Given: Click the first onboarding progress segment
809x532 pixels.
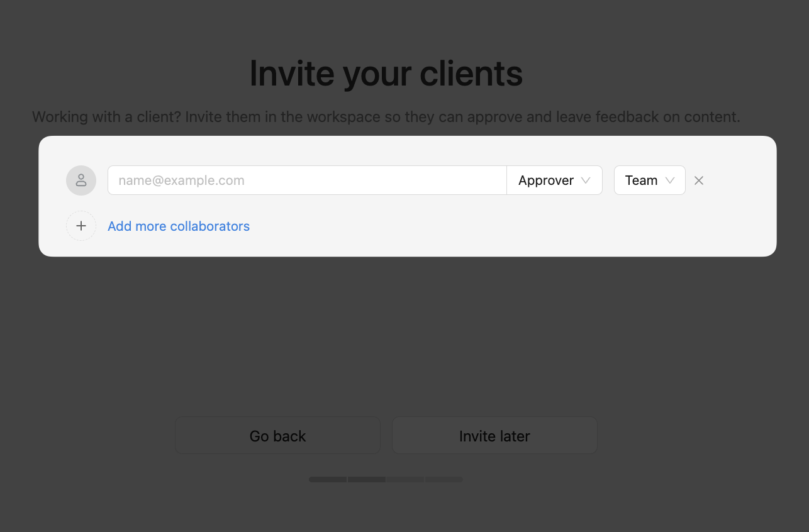Looking at the screenshot, I should (x=328, y=479).
